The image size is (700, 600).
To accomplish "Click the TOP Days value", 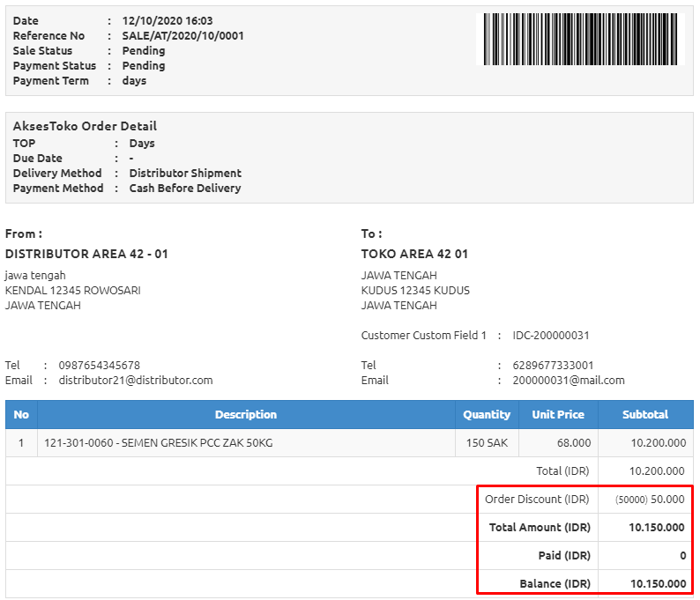I will pos(142,144).
